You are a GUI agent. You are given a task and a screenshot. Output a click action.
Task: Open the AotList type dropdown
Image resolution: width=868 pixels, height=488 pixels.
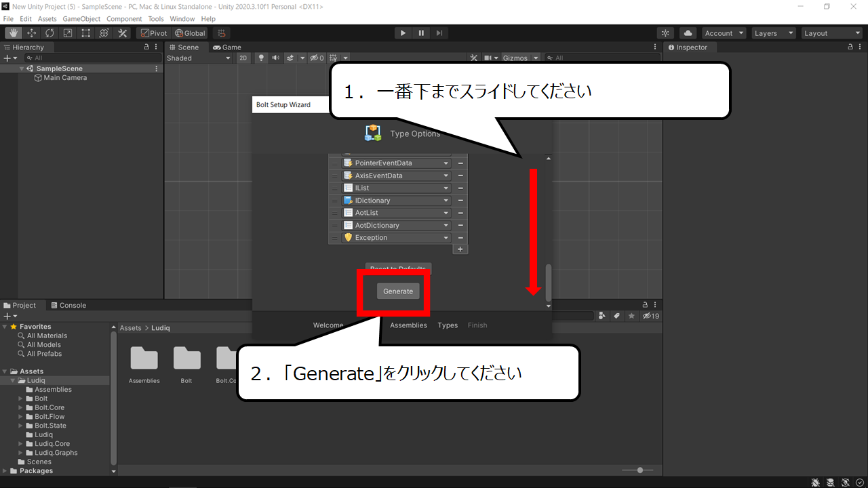coord(396,213)
